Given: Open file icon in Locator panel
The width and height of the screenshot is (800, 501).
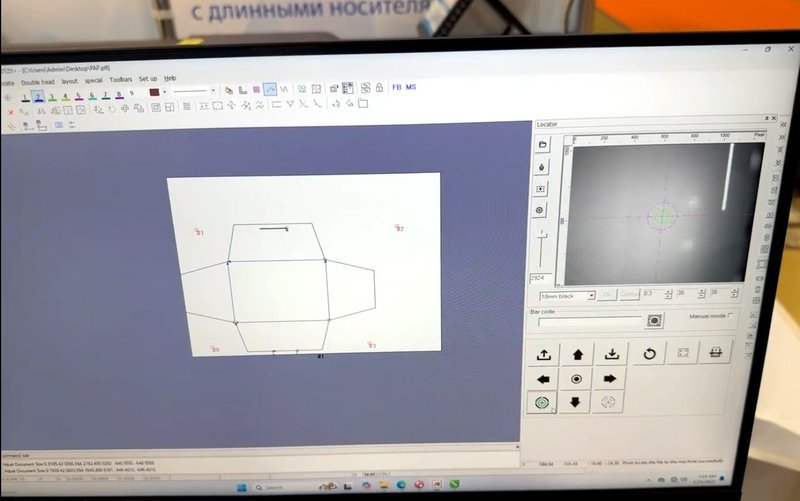Looking at the screenshot, I should tap(542, 145).
